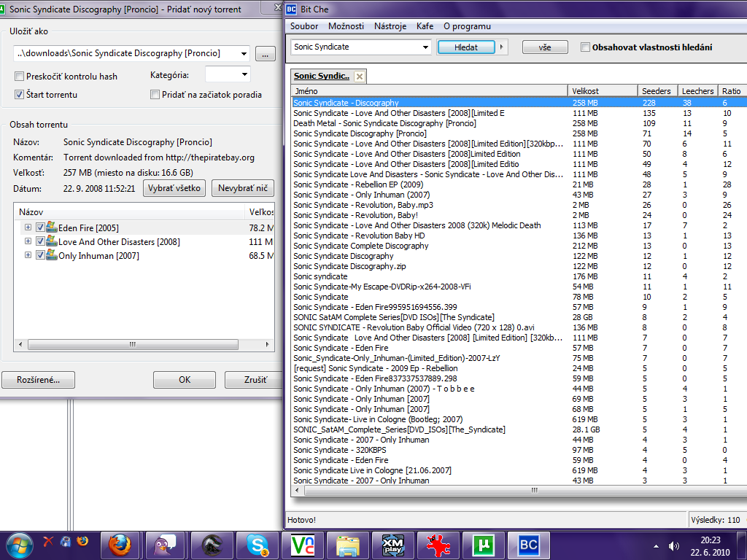747x560 pixels.
Task: Toggle Obsahovat vlastnosti hledání checkbox
Action: tap(585, 47)
